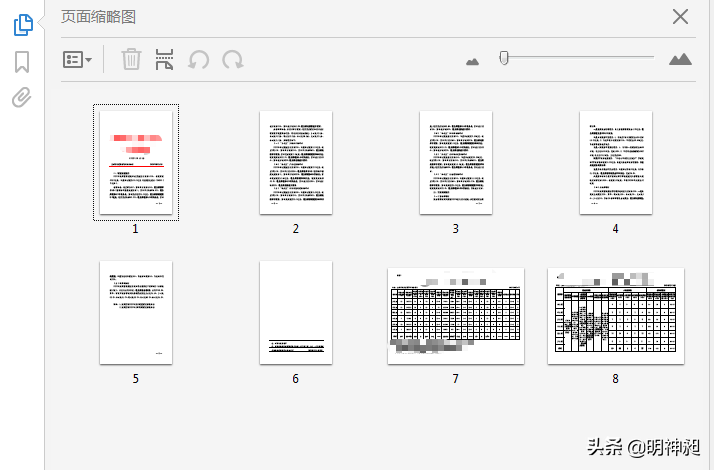Click the delete pages trash icon

[x=131, y=59]
